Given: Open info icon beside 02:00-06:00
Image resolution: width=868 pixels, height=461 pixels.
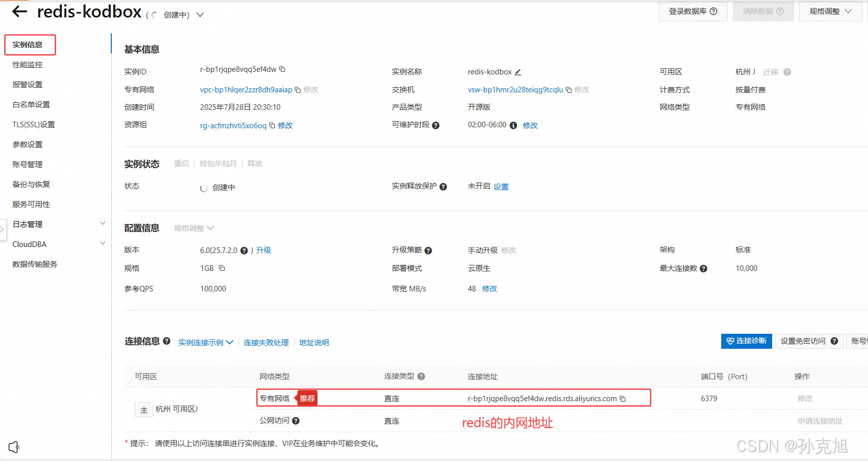Looking at the screenshot, I should coord(513,125).
